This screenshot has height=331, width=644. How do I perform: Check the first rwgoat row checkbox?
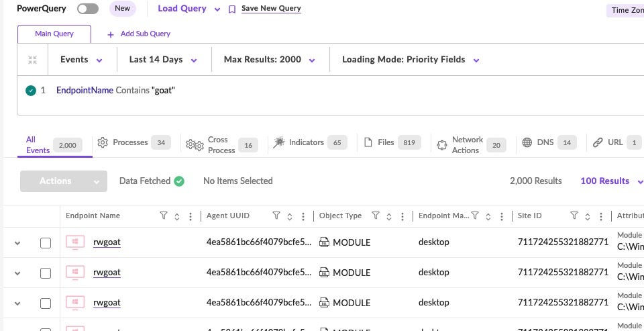click(46, 243)
